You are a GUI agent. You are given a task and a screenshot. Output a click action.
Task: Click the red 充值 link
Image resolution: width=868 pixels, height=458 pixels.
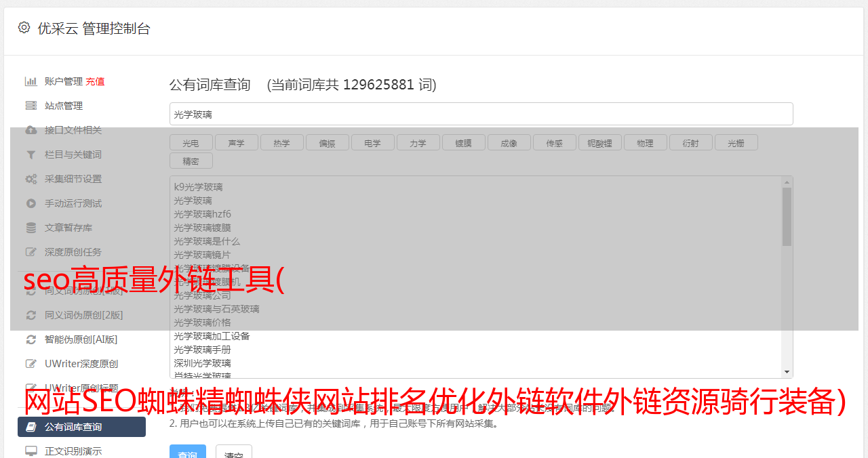click(95, 81)
